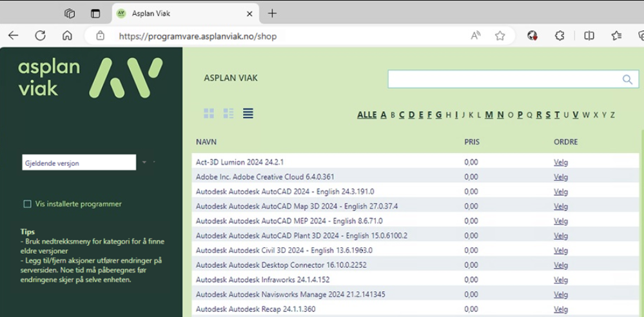Click price 0,00 for Navisworks Manage
The image size is (644, 317).
click(x=471, y=294)
